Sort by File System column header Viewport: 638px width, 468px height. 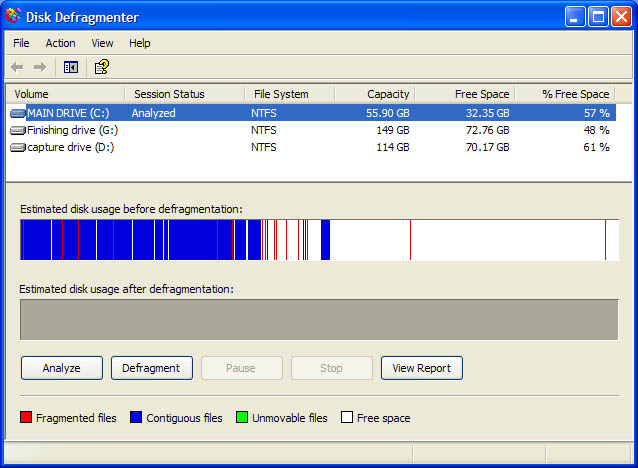click(289, 94)
